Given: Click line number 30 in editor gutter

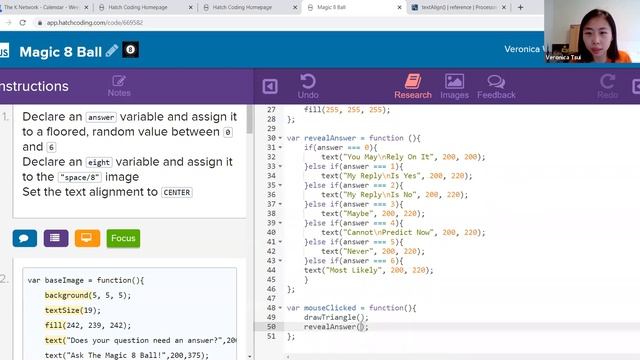Looking at the screenshot, I should 271,138.
